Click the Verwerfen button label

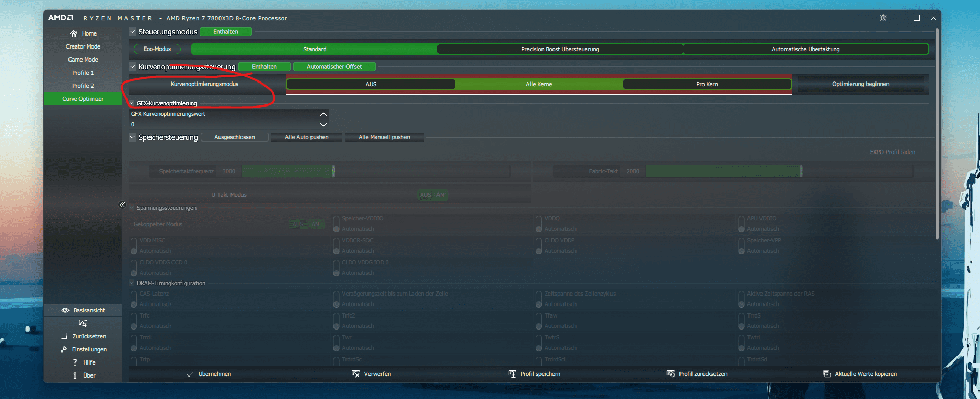coord(377,374)
